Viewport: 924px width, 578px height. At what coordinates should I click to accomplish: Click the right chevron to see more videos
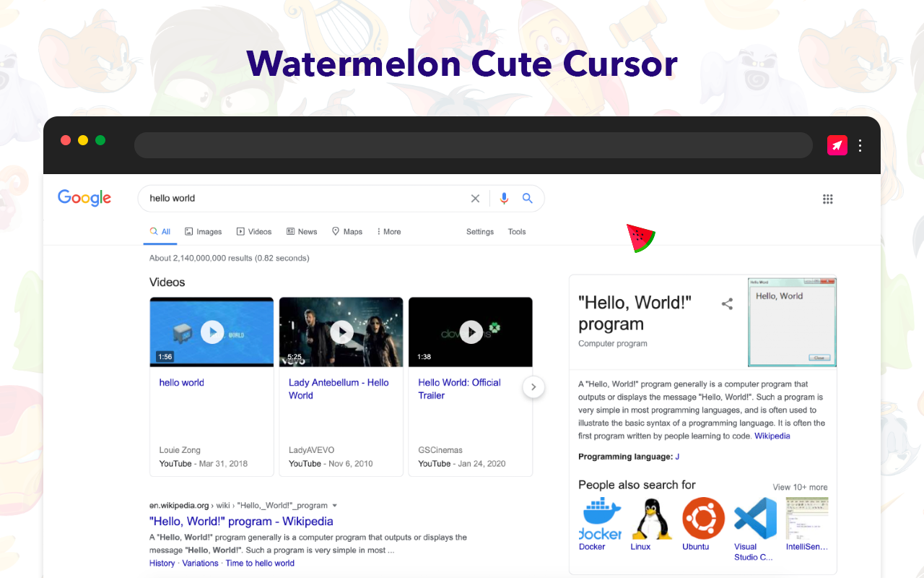click(x=533, y=387)
